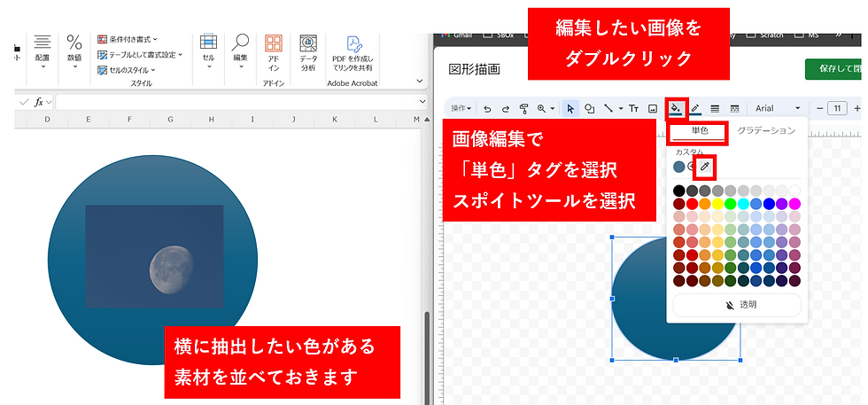The image size is (868, 405).
Task: Switch to the 単色 tab
Action: pyautogui.click(x=700, y=131)
